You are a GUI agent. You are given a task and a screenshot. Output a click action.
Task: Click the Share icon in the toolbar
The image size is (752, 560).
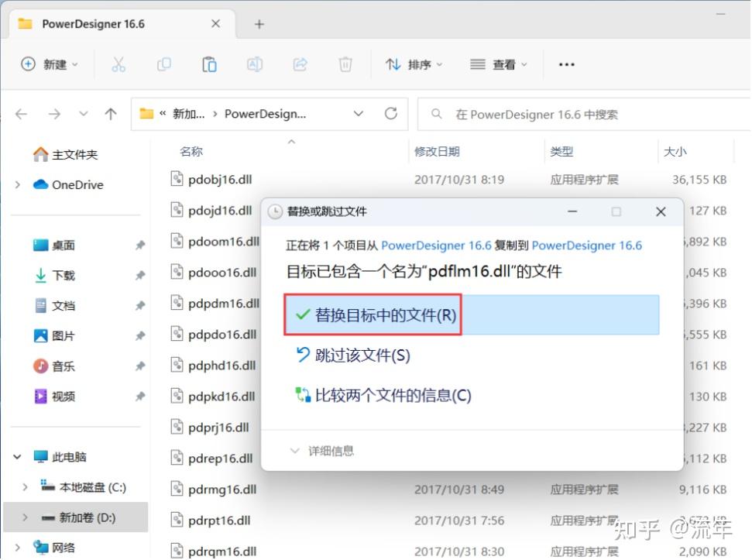click(300, 64)
